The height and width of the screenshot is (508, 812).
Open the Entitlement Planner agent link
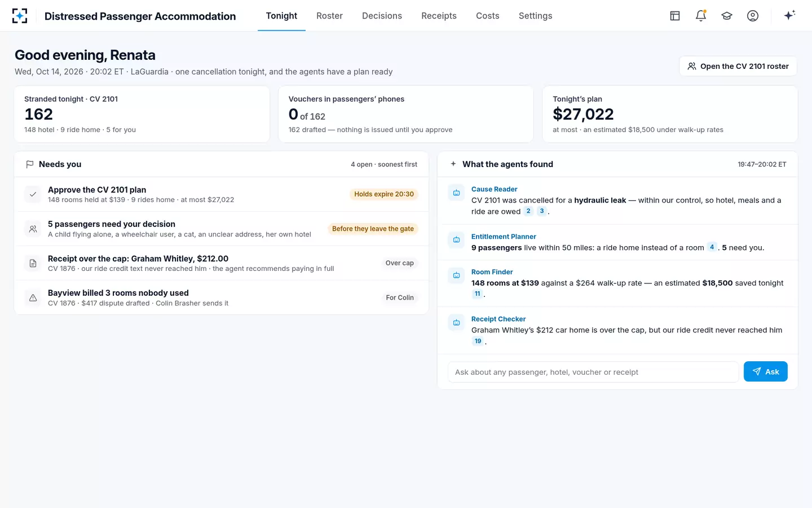pyautogui.click(x=504, y=237)
